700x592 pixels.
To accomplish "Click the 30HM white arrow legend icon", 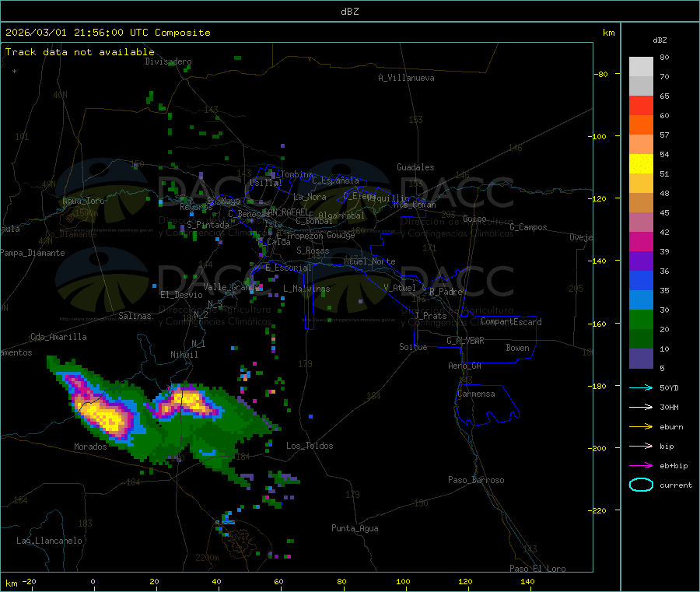I will pyautogui.click(x=641, y=407).
